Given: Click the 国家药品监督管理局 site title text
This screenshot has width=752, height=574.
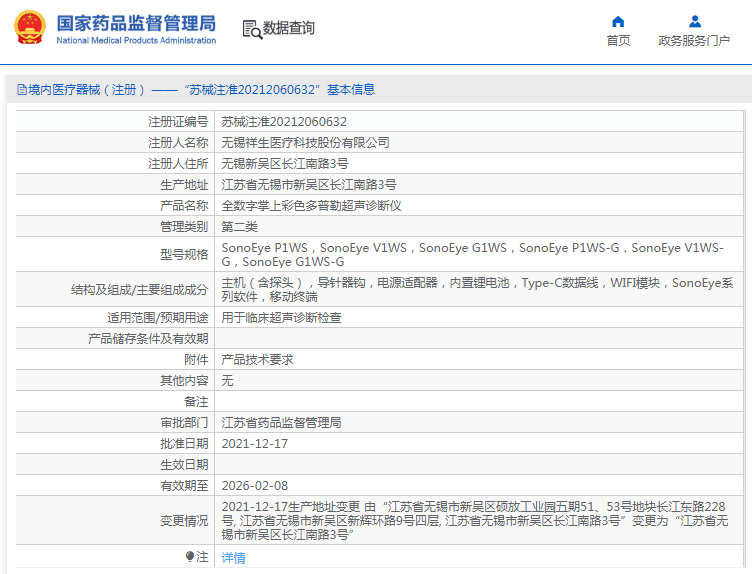Looking at the screenshot, I should [x=135, y=22].
